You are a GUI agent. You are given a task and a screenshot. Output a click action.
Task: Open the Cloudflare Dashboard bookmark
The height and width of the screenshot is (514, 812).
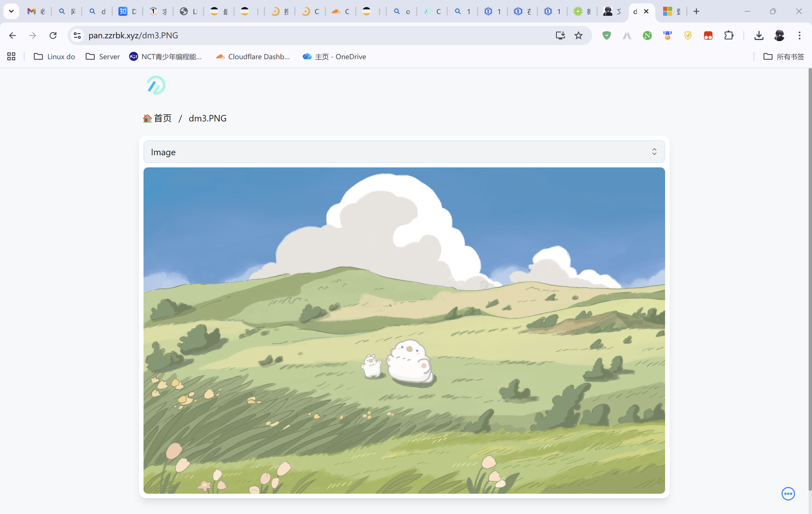pyautogui.click(x=253, y=57)
